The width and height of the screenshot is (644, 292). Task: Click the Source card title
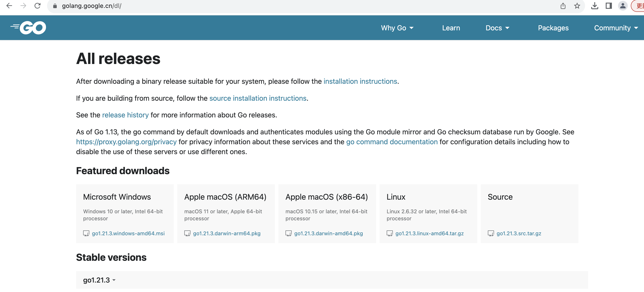[500, 197]
